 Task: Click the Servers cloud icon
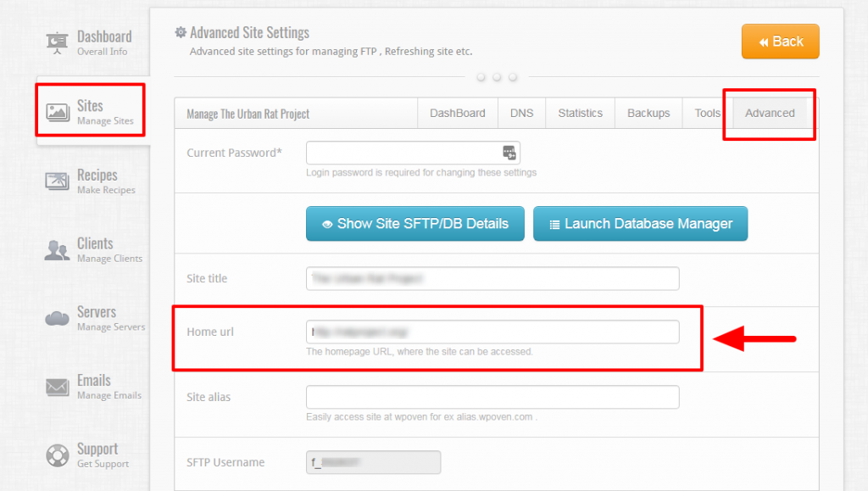click(57, 318)
